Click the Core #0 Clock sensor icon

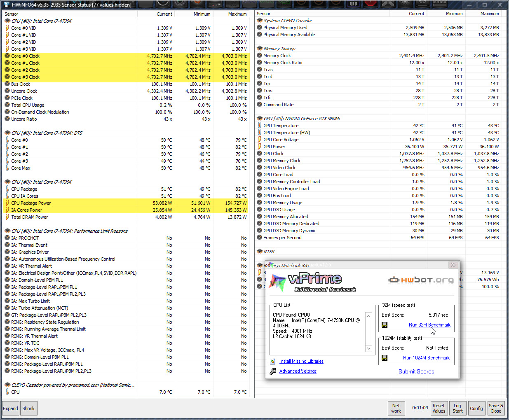tap(7, 56)
